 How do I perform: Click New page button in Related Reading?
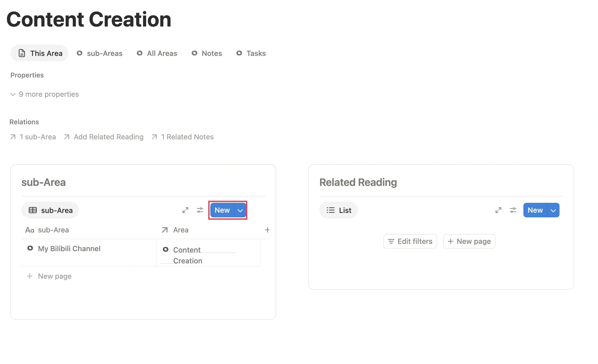coord(469,241)
